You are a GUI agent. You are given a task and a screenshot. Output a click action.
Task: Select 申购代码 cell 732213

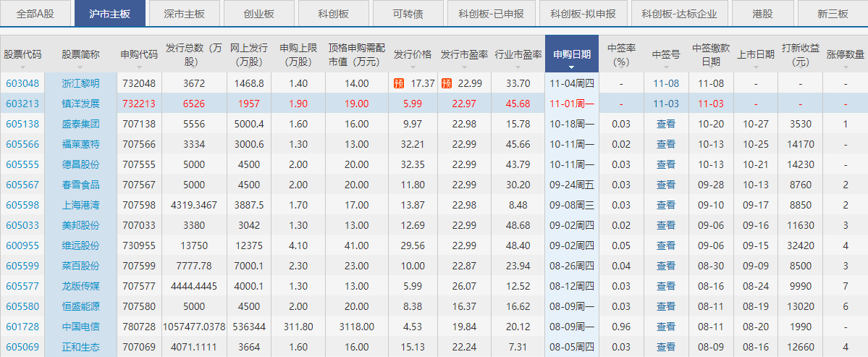click(x=139, y=104)
